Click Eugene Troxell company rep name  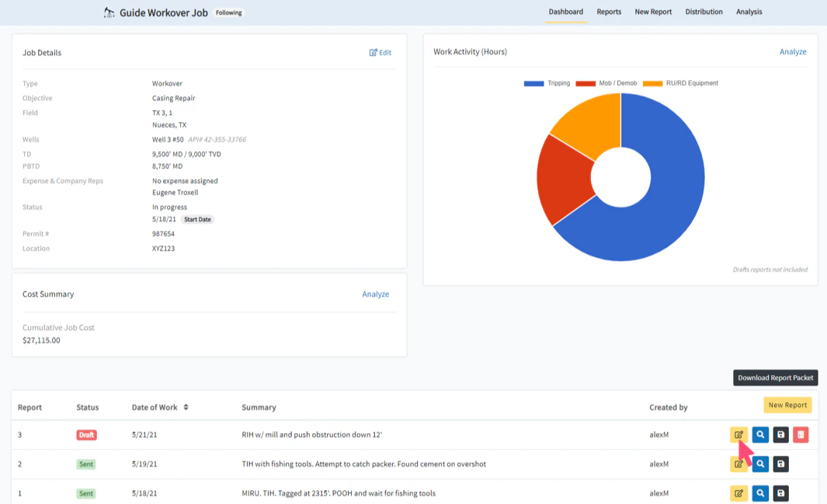175,193
